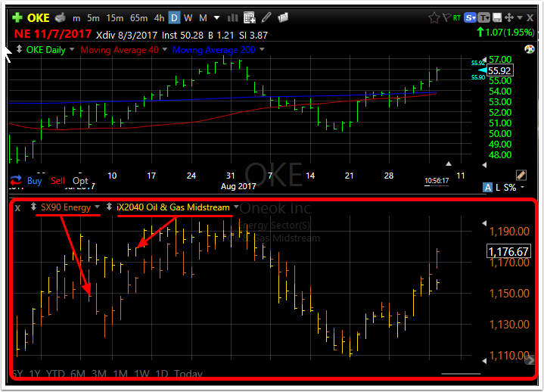The image size is (544, 392).
Task: Close the lower pane with the x
Action: click(17, 208)
